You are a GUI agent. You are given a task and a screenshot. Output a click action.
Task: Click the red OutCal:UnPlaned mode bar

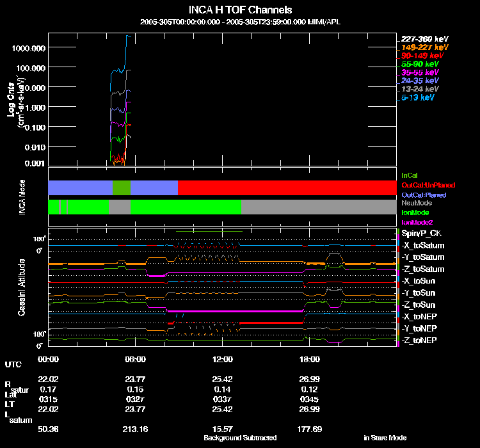click(287, 188)
